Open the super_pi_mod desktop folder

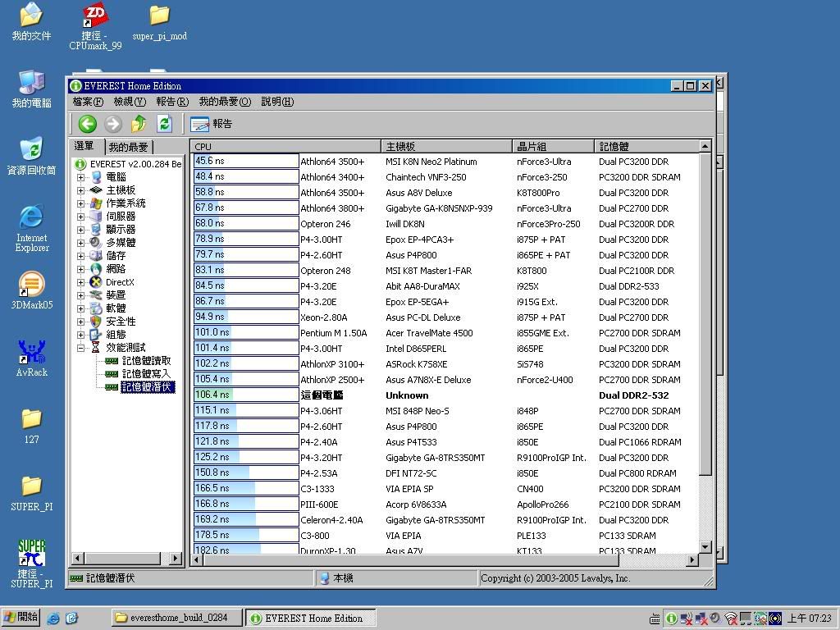160,23
